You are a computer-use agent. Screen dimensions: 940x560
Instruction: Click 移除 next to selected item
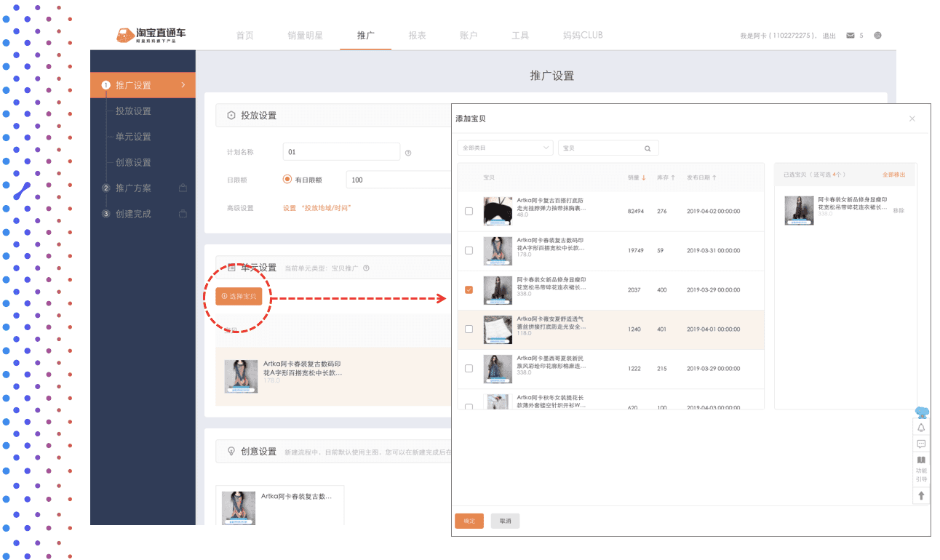point(899,210)
